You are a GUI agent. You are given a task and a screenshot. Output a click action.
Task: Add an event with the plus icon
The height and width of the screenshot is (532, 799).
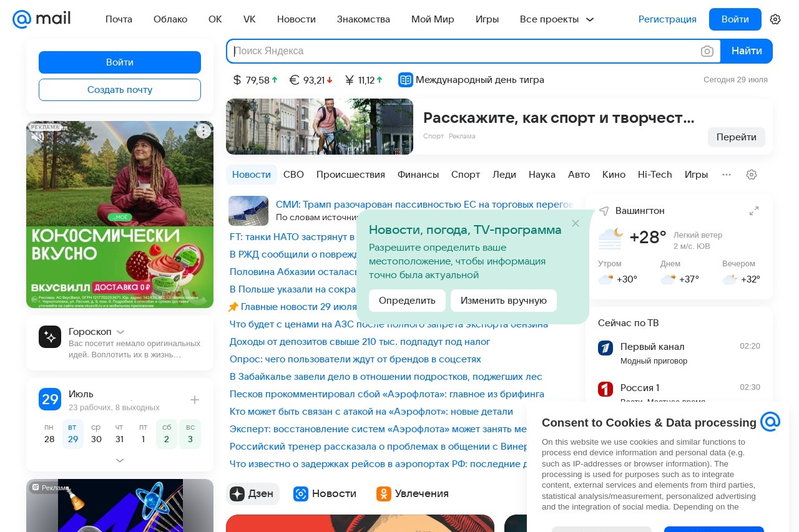pos(195,400)
